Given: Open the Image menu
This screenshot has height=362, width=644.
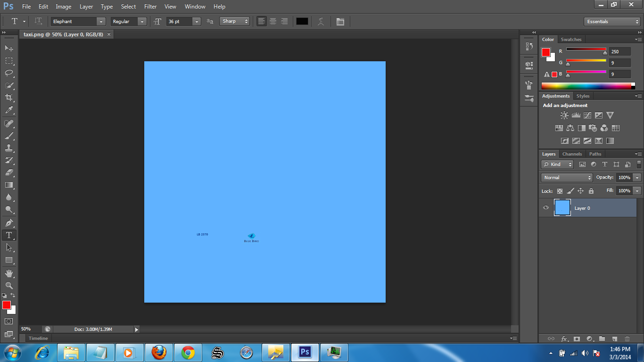Looking at the screenshot, I should point(64,7).
